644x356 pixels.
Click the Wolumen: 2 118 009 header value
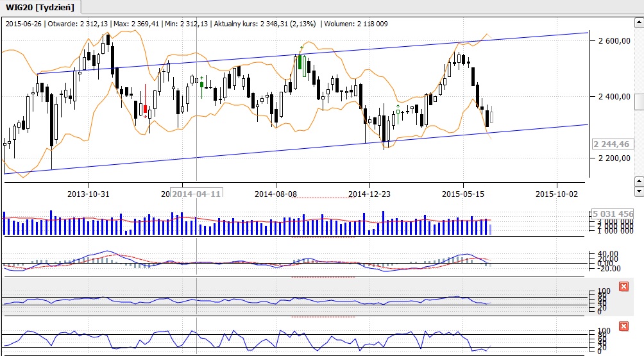click(x=356, y=24)
